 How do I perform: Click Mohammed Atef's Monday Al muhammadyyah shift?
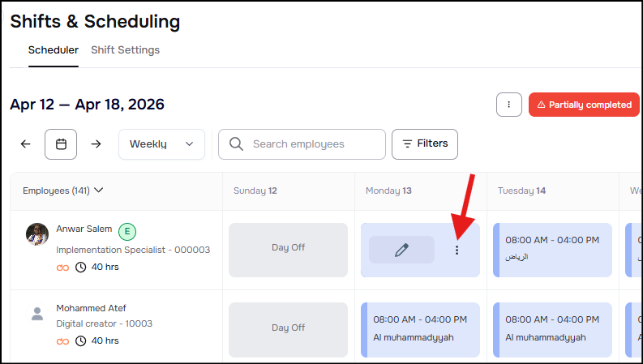point(420,328)
